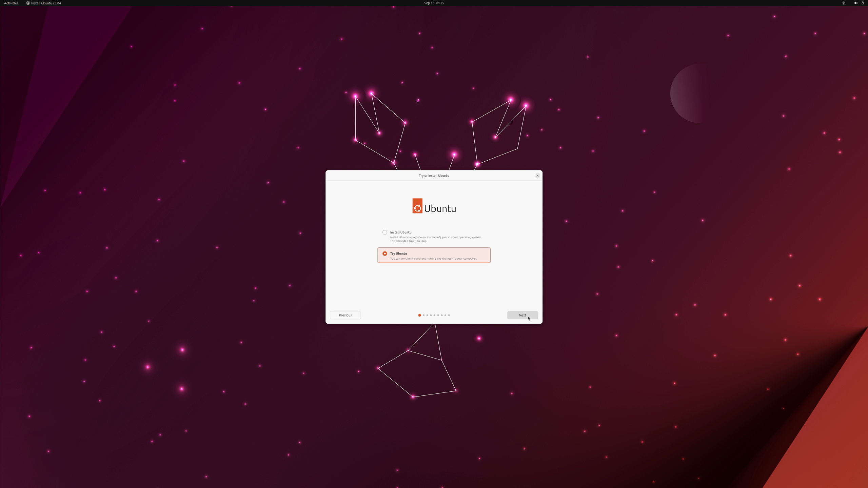Close the Try or install Ubuntu dialog
The width and height of the screenshot is (868, 488).
click(x=537, y=176)
